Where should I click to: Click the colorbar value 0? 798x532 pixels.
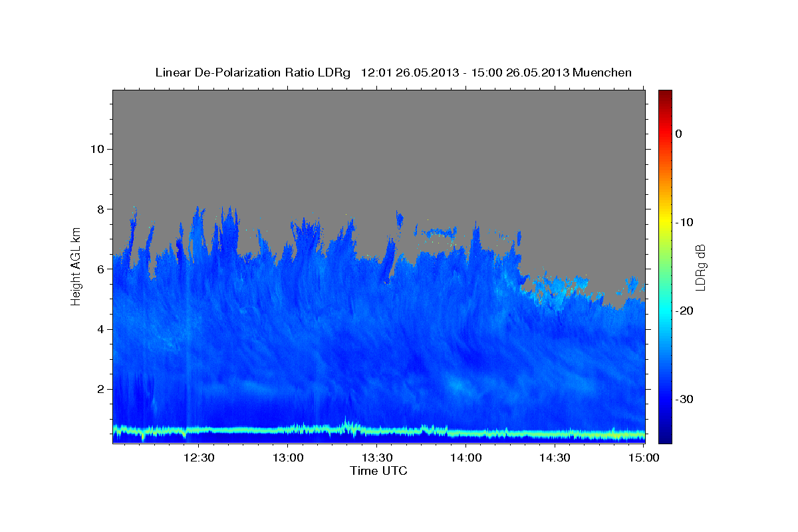coord(678,134)
